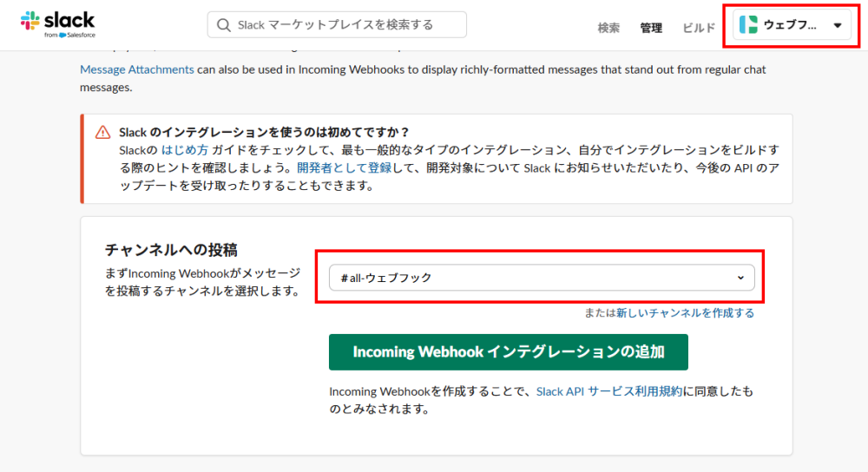Image resolution: width=868 pixels, height=472 pixels.
Task: Click the search magnifier icon
Action: tap(224, 25)
